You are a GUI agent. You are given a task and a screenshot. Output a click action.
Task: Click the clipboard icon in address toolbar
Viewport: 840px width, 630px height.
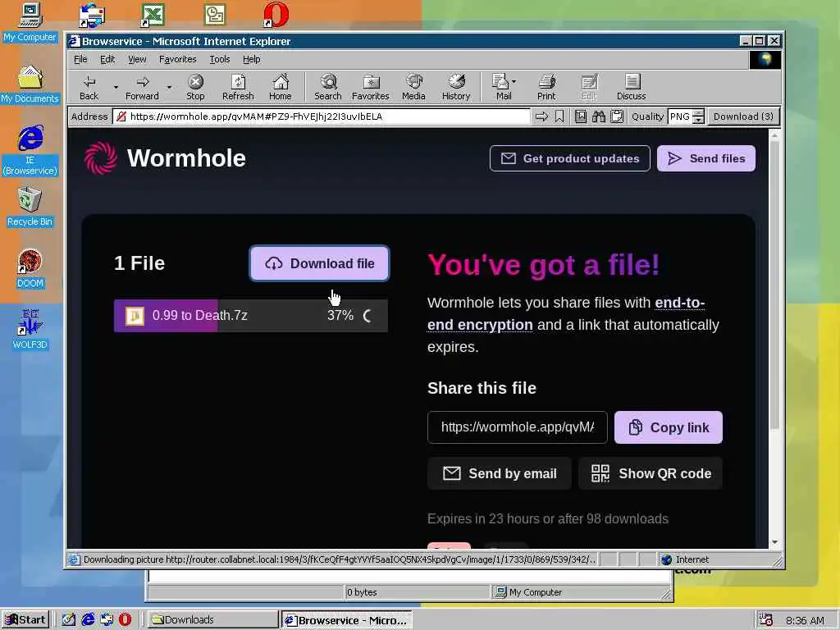tap(617, 116)
